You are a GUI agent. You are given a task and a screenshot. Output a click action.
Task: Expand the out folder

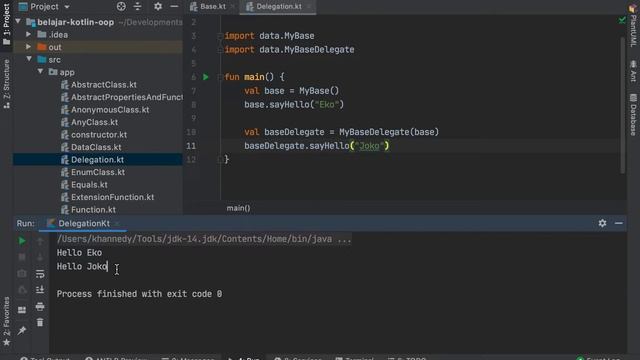29,47
